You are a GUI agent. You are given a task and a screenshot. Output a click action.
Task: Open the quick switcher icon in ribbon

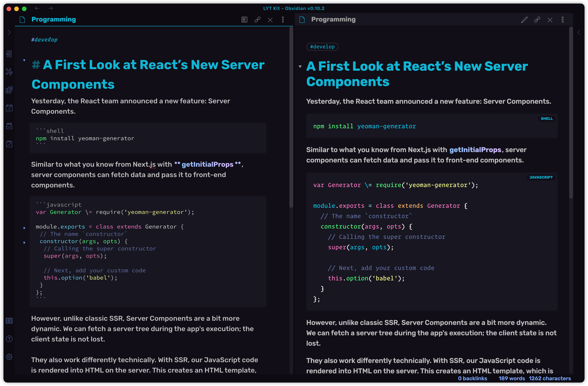9,54
